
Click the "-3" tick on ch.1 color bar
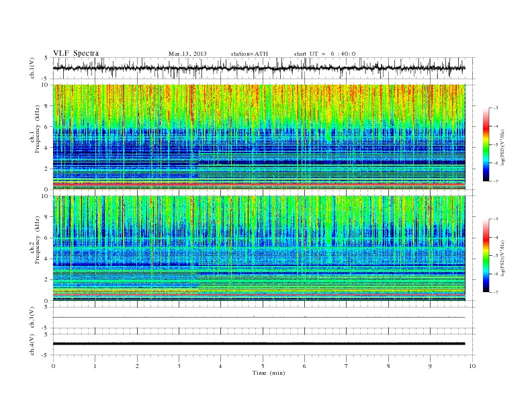coord(495,108)
